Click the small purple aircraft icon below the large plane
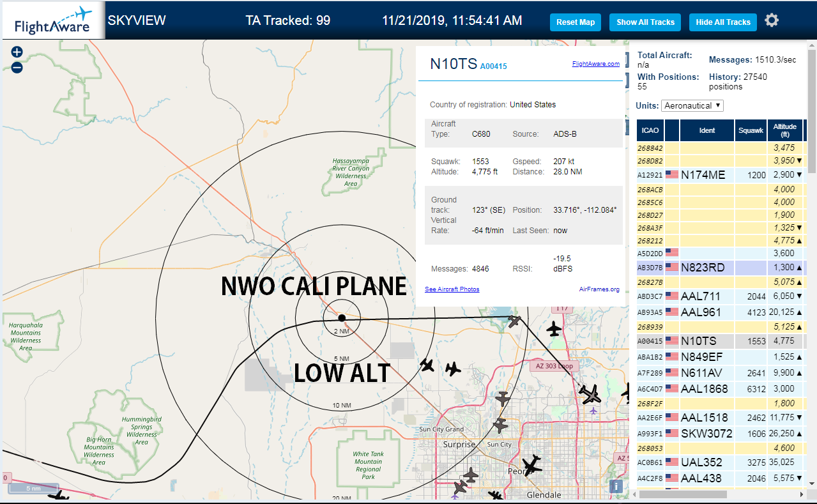The height and width of the screenshot is (504, 817). click(593, 410)
